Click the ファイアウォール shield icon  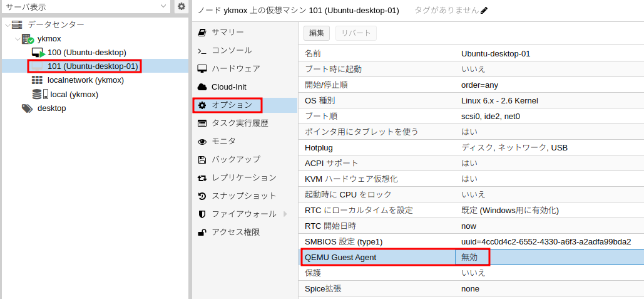(202, 214)
